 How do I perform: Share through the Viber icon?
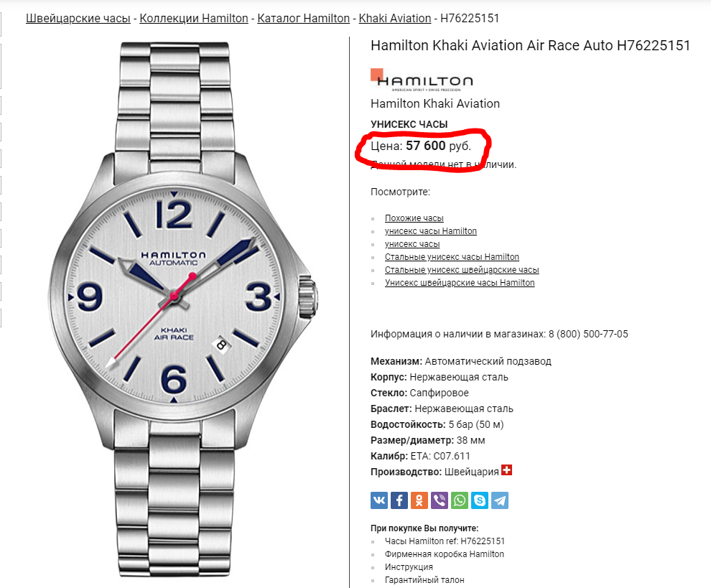(x=440, y=500)
